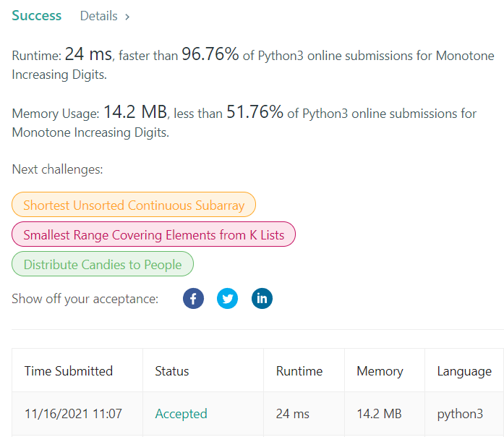Image resolution: width=504 pixels, height=437 pixels.
Task: Share result on Facebook
Action: 193,298
